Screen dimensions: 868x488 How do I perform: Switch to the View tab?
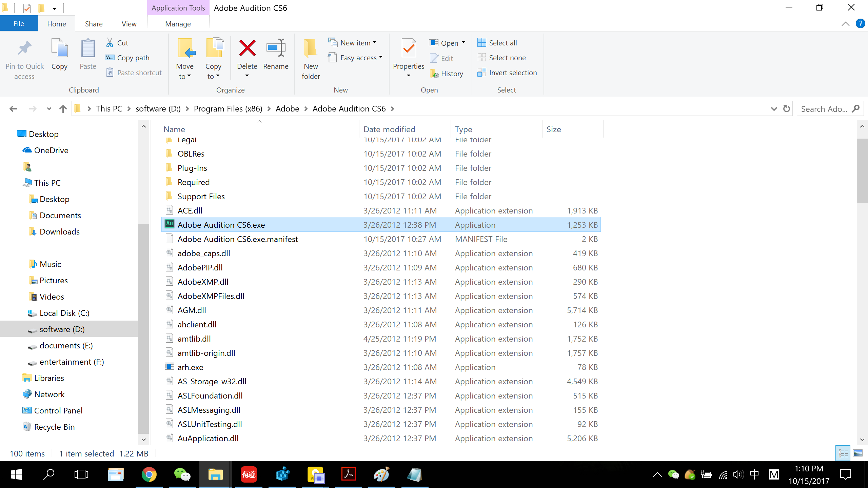point(129,24)
